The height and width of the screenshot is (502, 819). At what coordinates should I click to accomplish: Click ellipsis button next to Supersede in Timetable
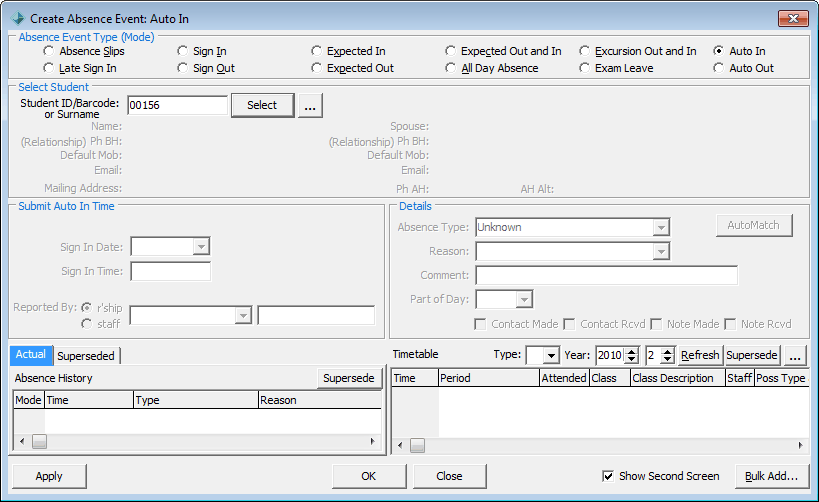[x=795, y=356]
